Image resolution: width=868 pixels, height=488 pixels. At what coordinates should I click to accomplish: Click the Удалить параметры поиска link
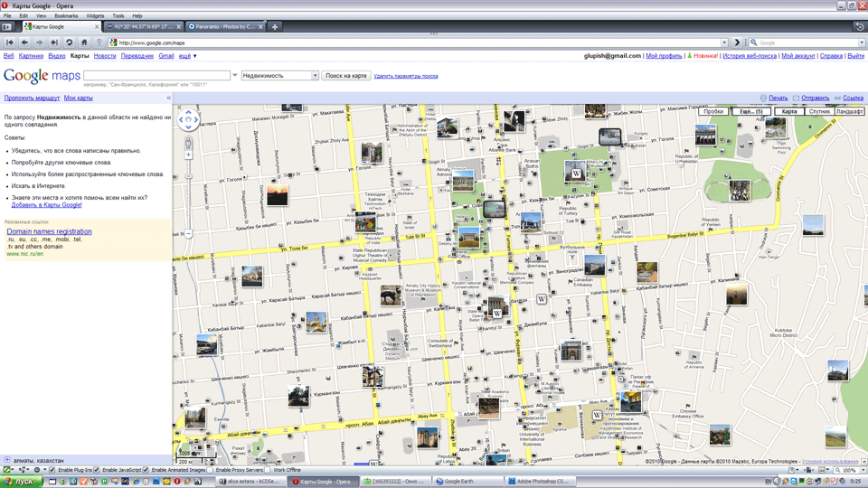(x=406, y=76)
